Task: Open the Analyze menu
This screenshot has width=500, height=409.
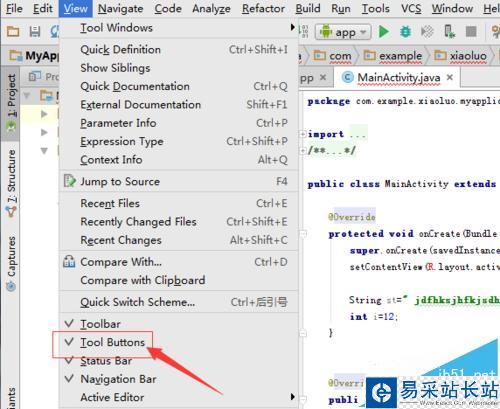Action: 211,8
